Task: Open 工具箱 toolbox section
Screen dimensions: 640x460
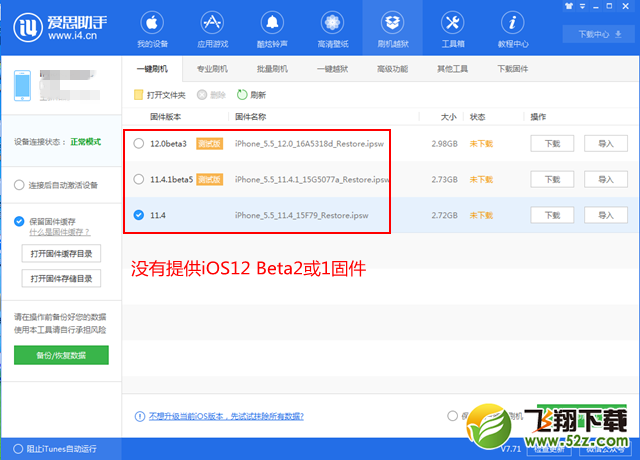Action: pos(453,29)
